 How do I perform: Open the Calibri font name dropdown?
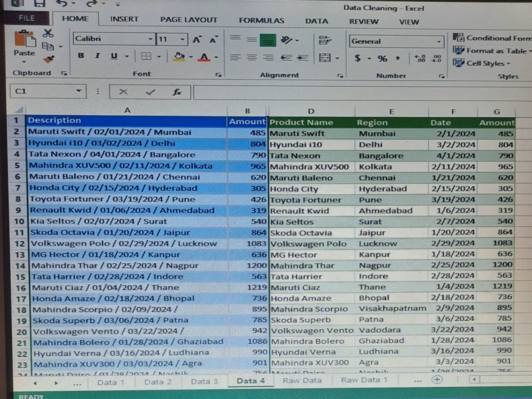coord(151,39)
